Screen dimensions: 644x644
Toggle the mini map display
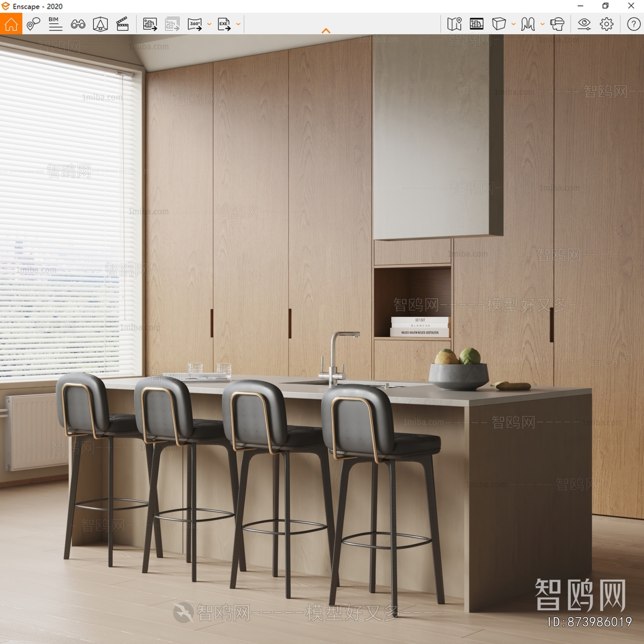click(x=454, y=24)
